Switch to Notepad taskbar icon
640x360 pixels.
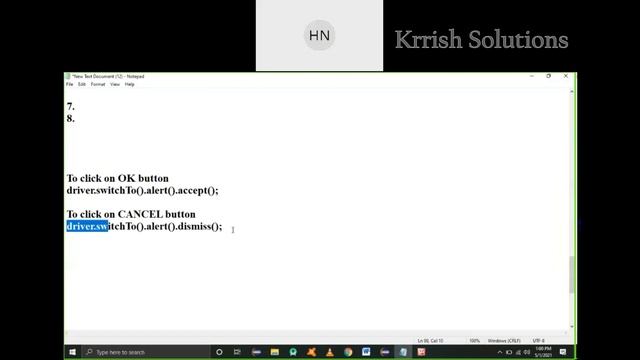[x=403, y=352]
